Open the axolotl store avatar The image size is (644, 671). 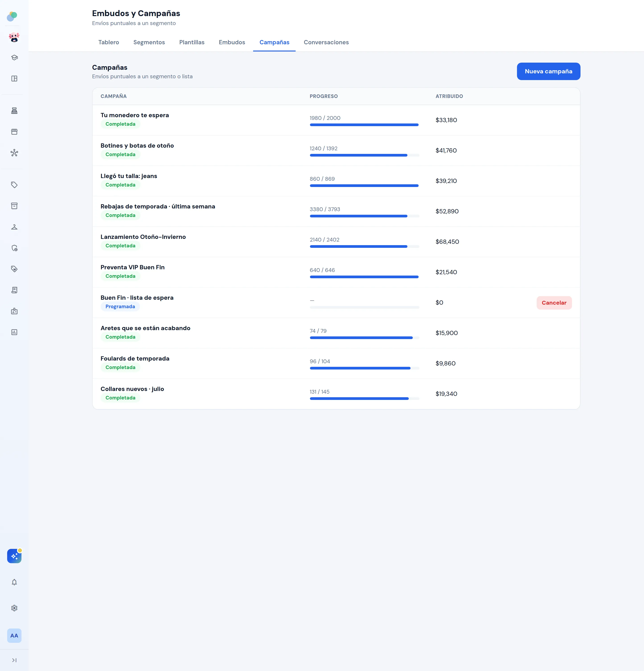14,37
